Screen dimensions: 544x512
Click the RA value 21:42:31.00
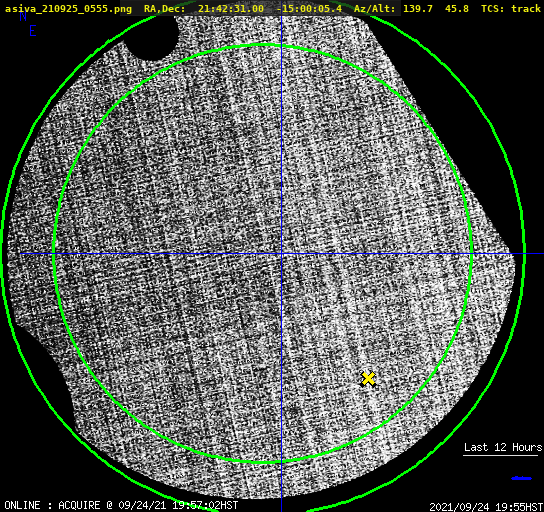231,8
